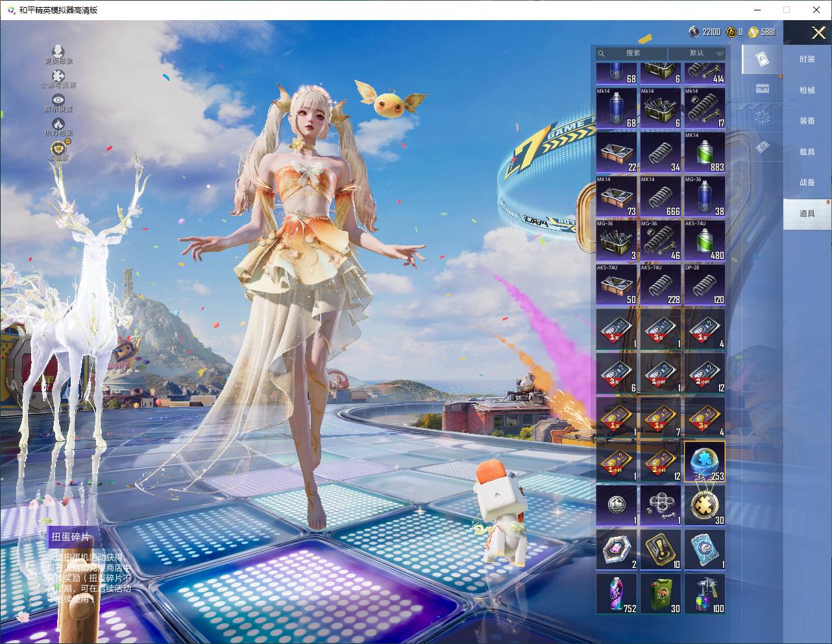Select the gacha fragment capsule, count 253
The width and height of the screenshot is (832, 644).
pos(705,461)
